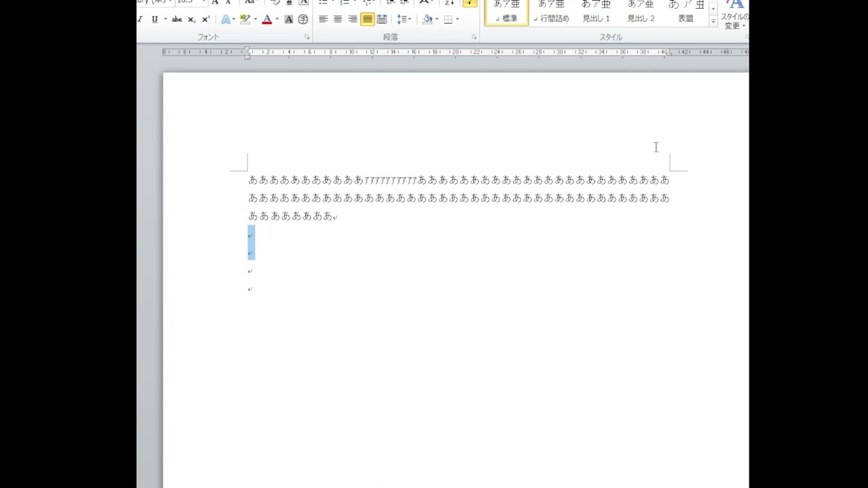Open text effects (glowing A)
Viewport: 868px width, 488px height.
pyautogui.click(x=226, y=20)
